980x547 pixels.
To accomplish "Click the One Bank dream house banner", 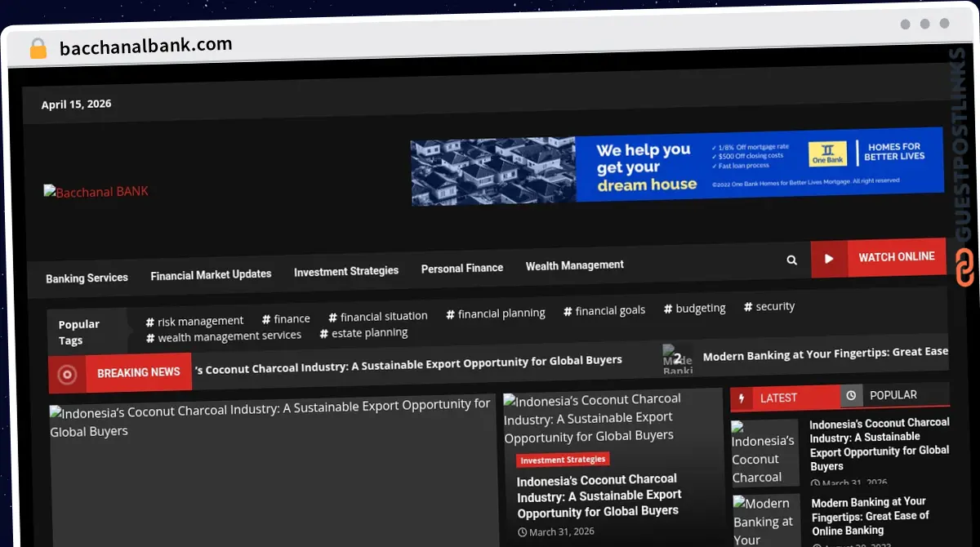I will (677, 170).
